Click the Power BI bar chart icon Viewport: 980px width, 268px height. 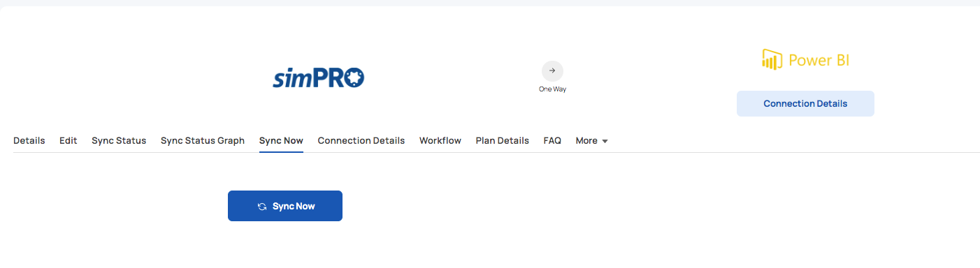[x=772, y=60]
